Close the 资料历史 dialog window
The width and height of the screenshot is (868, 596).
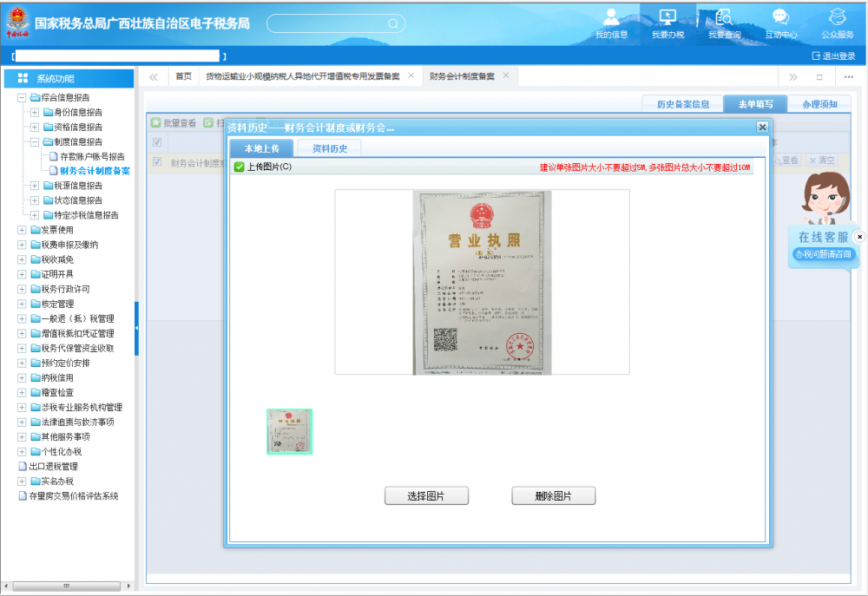point(762,128)
